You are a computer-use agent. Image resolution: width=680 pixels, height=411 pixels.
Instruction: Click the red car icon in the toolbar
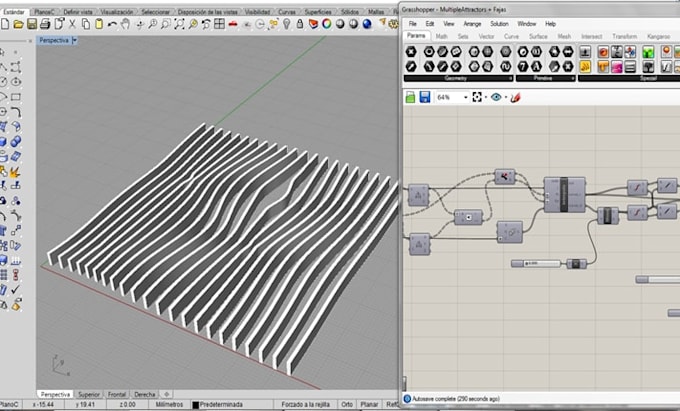[233, 24]
